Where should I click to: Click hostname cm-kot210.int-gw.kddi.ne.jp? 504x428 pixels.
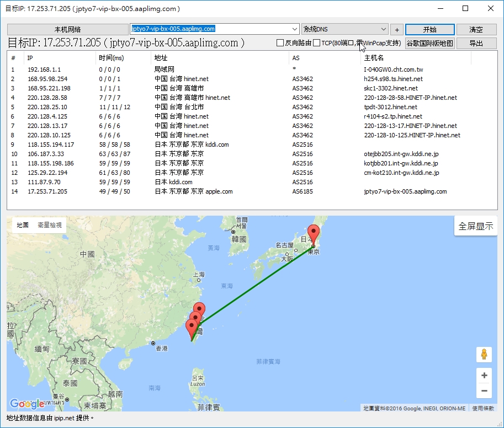[x=401, y=173]
